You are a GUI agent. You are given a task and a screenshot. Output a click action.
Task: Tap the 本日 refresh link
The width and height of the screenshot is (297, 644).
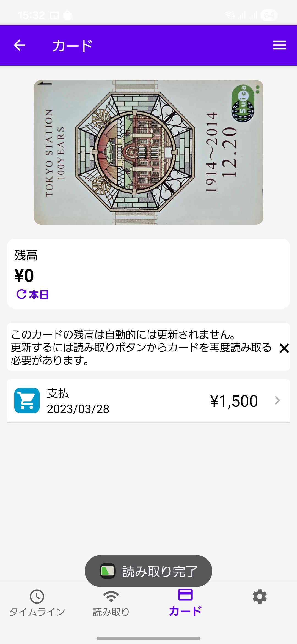[x=39, y=295]
